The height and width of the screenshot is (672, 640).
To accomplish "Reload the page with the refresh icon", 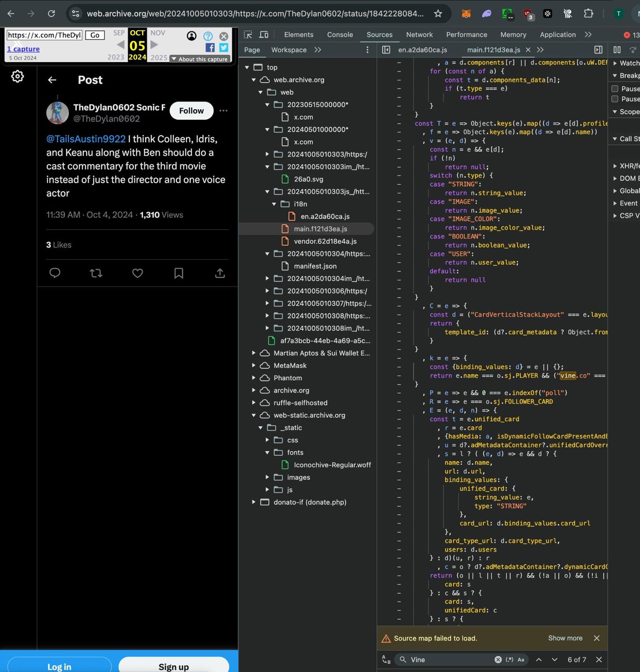I will click(x=51, y=13).
